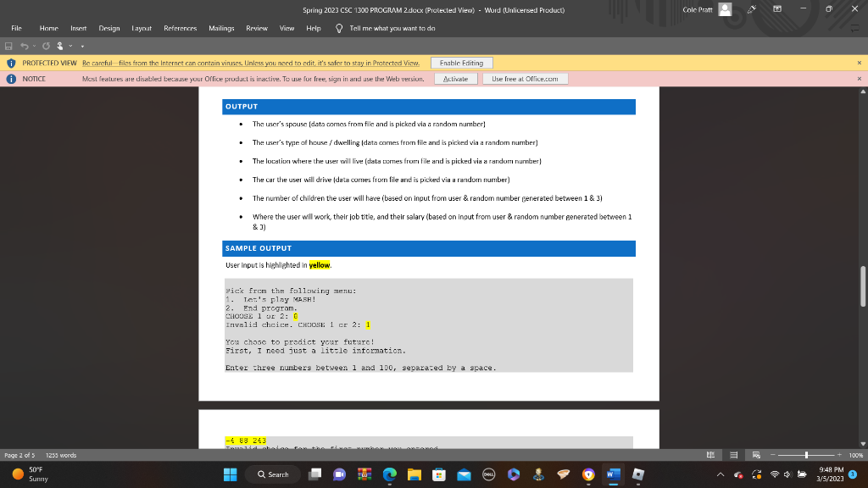Click the Redo icon
The width and height of the screenshot is (868, 488).
pyautogui.click(x=46, y=46)
